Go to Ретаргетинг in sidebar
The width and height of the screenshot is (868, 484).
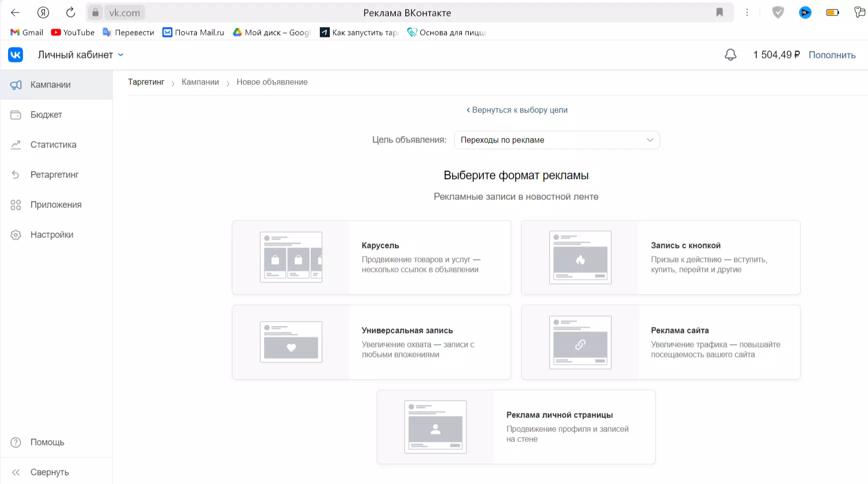tap(54, 175)
